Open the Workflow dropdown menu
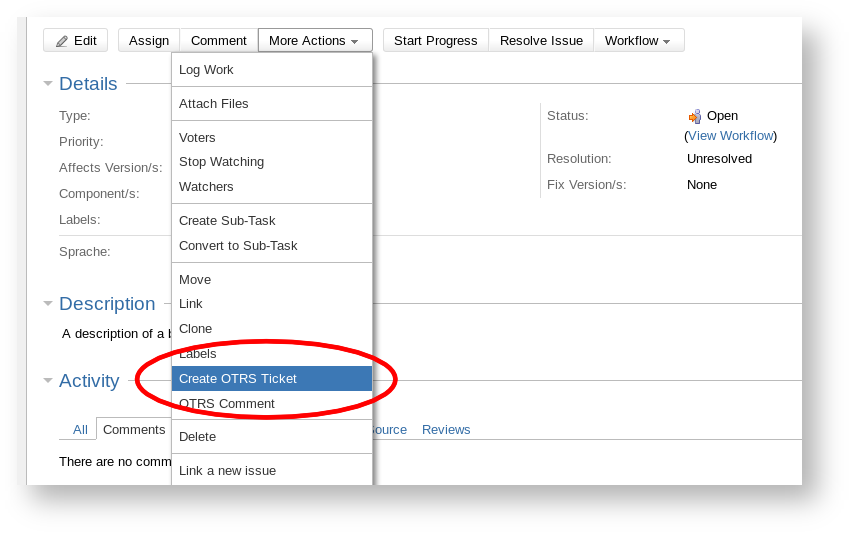 [x=638, y=40]
